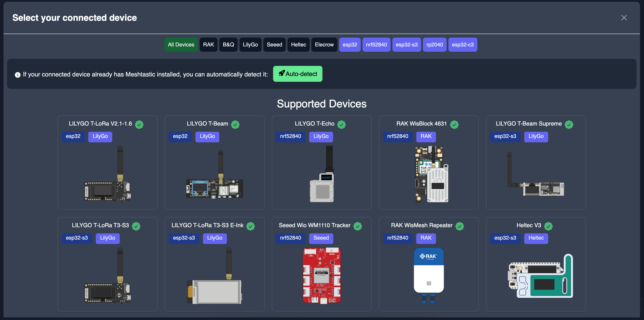The image size is (644, 320).
Task: Filter devices by B&Q vendor
Action: [228, 45]
